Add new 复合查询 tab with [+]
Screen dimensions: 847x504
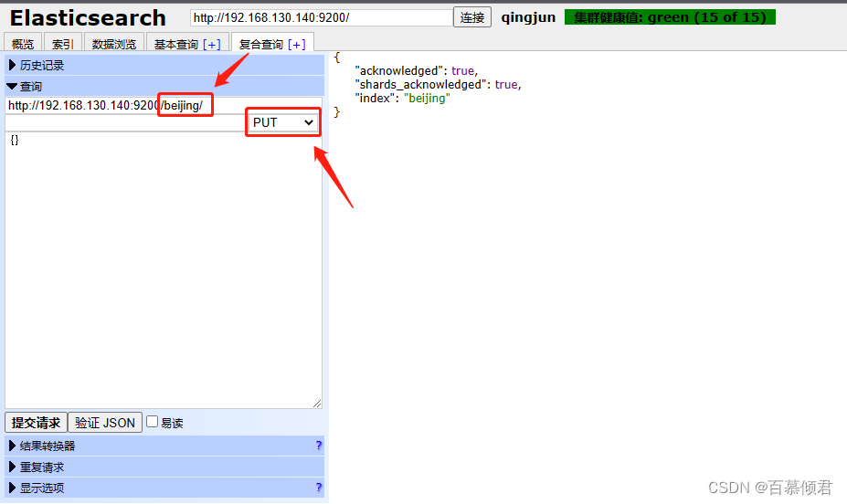pyautogui.click(x=297, y=44)
